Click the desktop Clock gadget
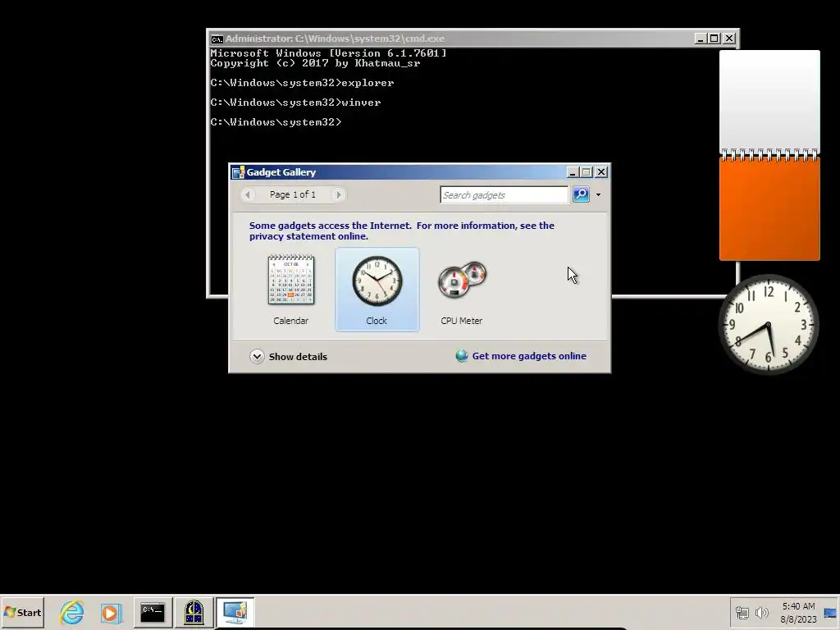 (x=769, y=324)
